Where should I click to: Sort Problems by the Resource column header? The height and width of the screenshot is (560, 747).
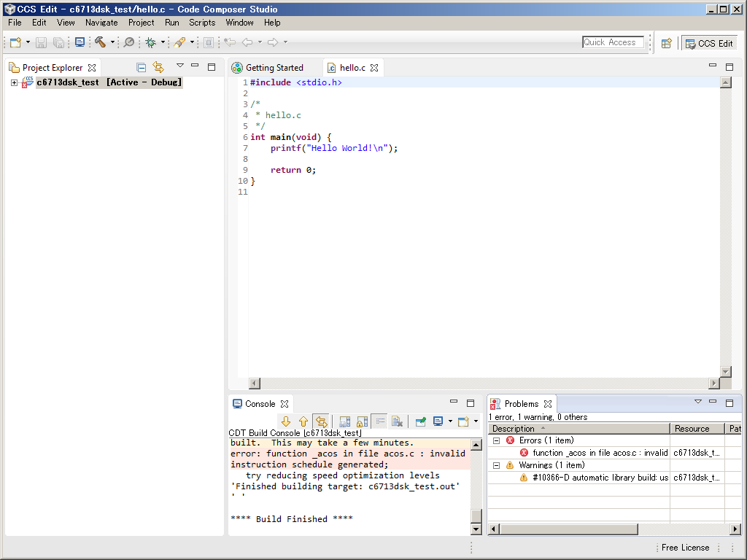point(697,429)
